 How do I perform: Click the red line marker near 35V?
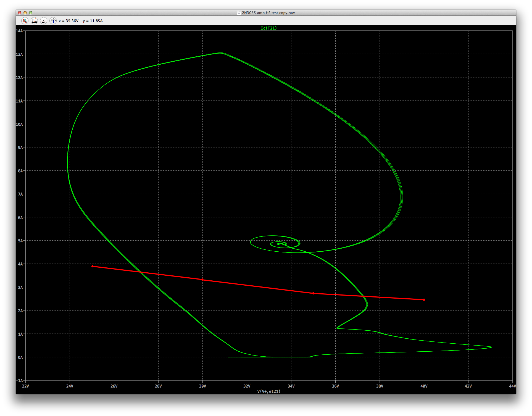(x=313, y=293)
